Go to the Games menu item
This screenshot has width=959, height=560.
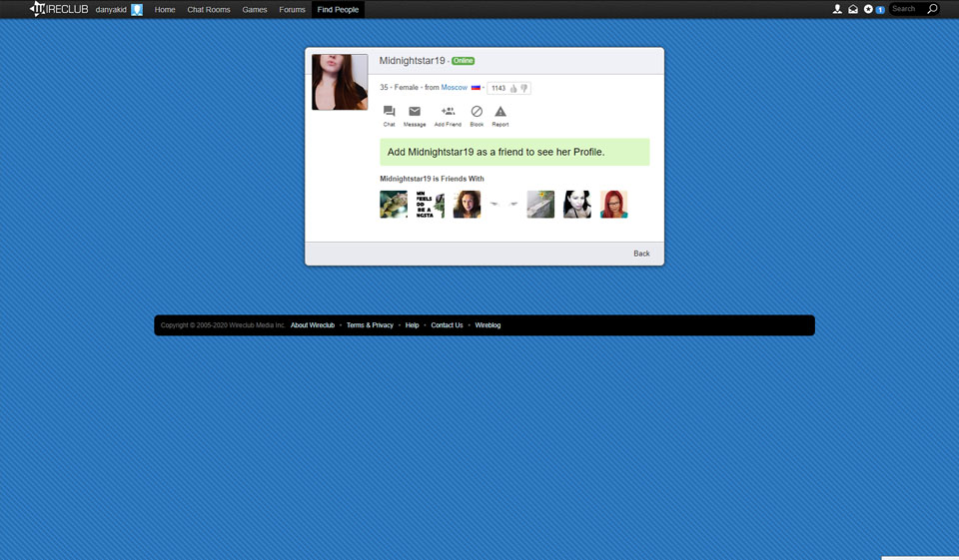tap(255, 9)
